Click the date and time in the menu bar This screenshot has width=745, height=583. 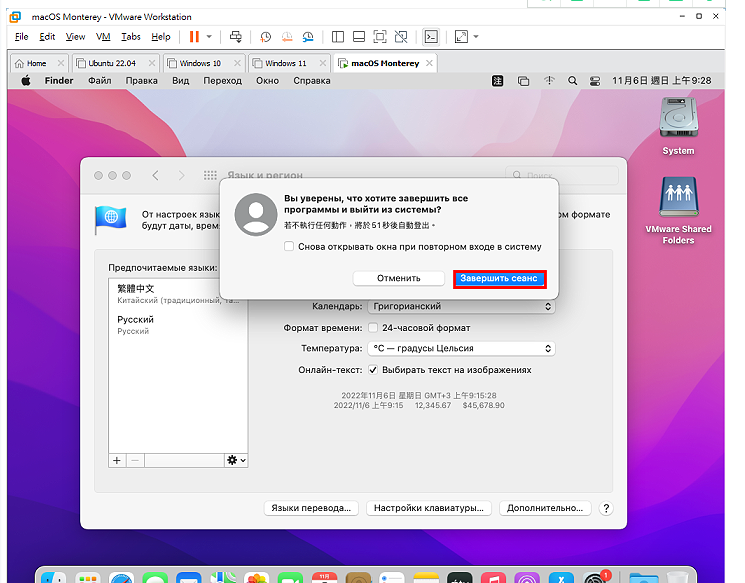click(x=661, y=81)
